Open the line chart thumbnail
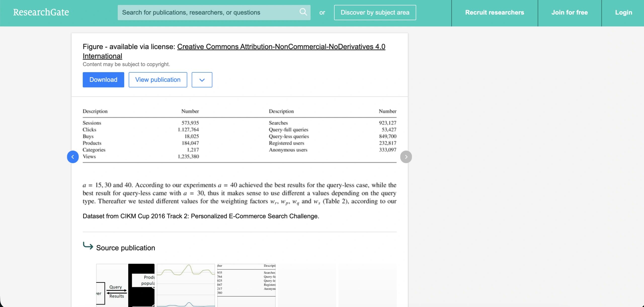The height and width of the screenshot is (307, 644). (x=186, y=285)
